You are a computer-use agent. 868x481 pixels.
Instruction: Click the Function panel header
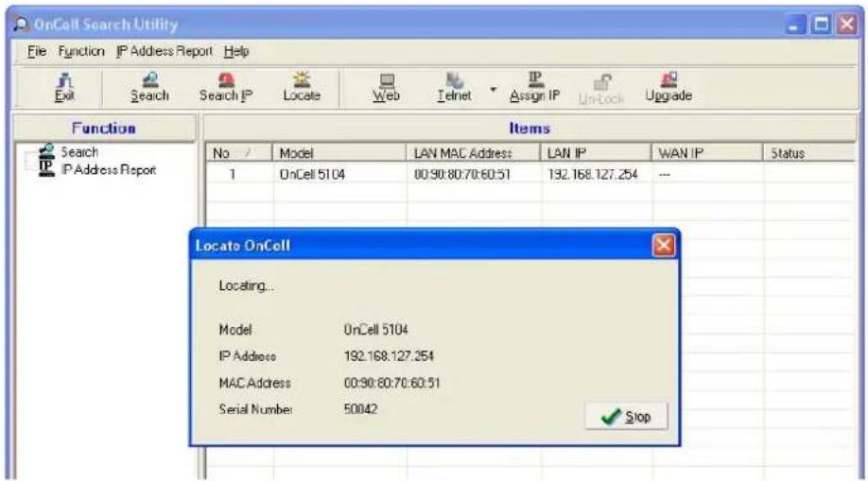[x=104, y=129]
